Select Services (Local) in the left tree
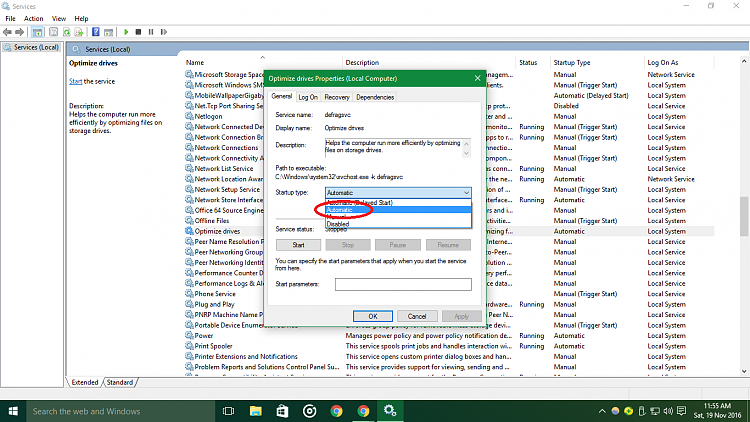Image resolution: width=750 pixels, height=422 pixels. point(32,47)
